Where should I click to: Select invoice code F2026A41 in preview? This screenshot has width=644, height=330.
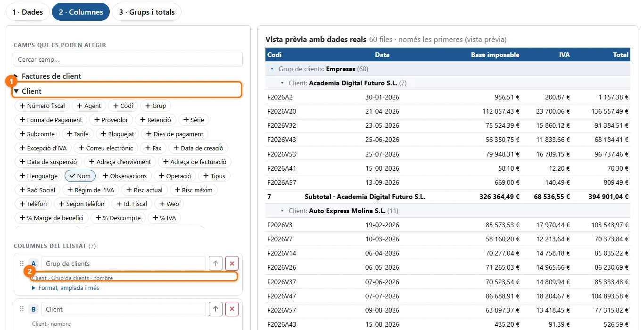[281, 168]
